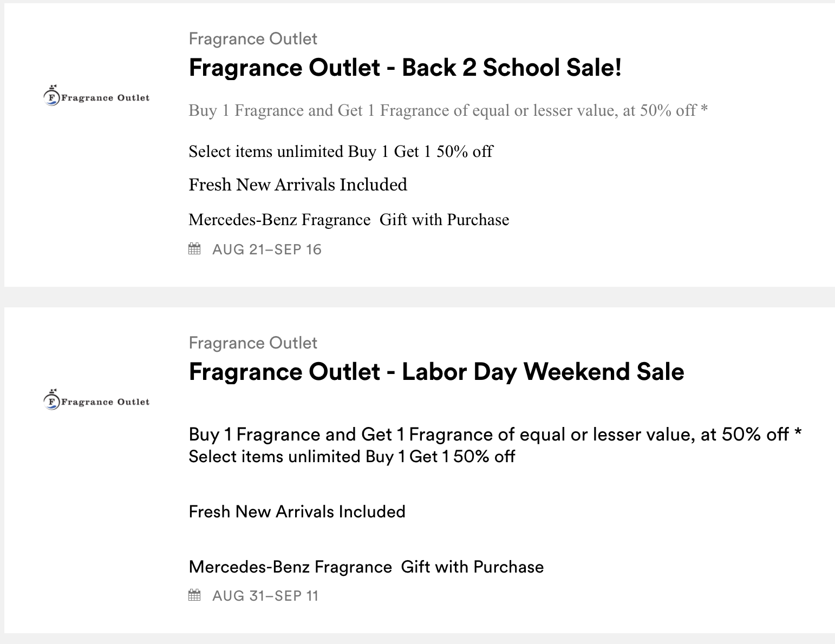
Task: Click Fresh New Arrivals Included in the Back 2 School card
Action: pyautogui.click(x=297, y=185)
